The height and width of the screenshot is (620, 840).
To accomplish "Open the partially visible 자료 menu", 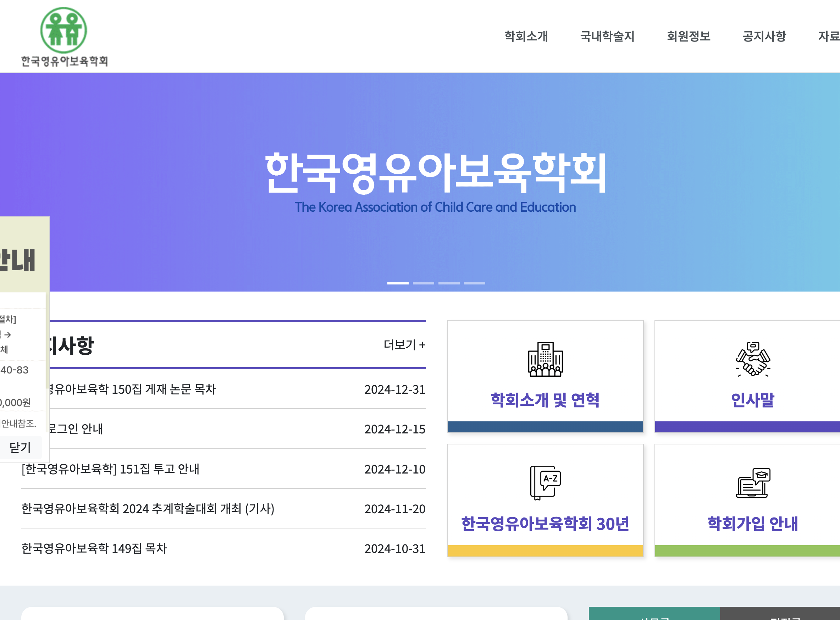I will 829,37.
